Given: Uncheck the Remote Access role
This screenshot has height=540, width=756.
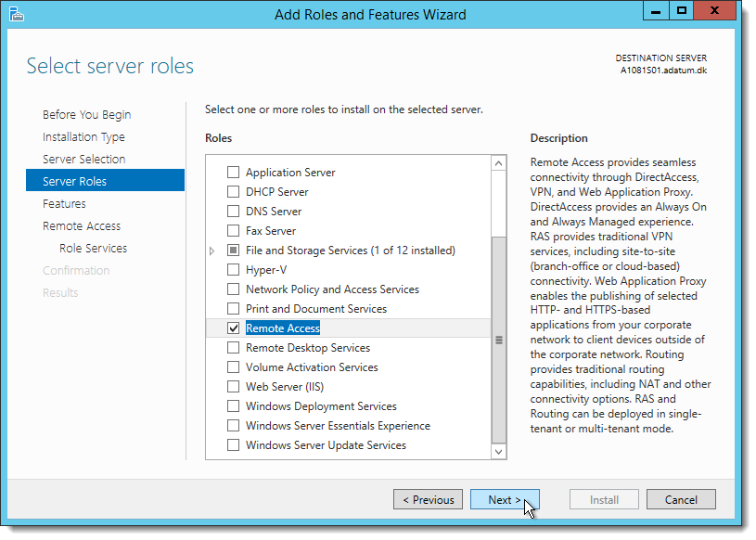Looking at the screenshot, I should click(x=233, y=328).
